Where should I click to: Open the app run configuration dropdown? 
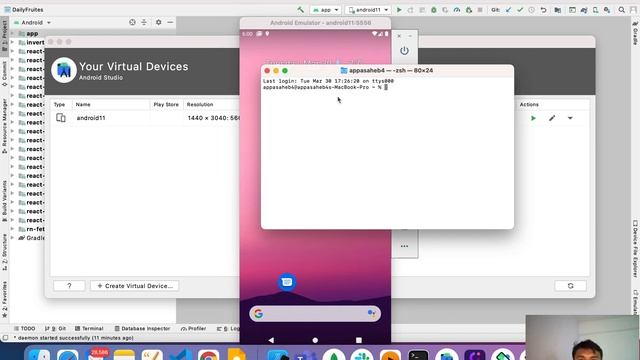[325, 10]
